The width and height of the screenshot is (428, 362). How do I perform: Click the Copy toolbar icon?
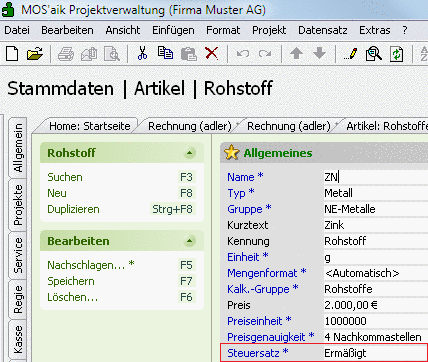[x=165, y=53]
